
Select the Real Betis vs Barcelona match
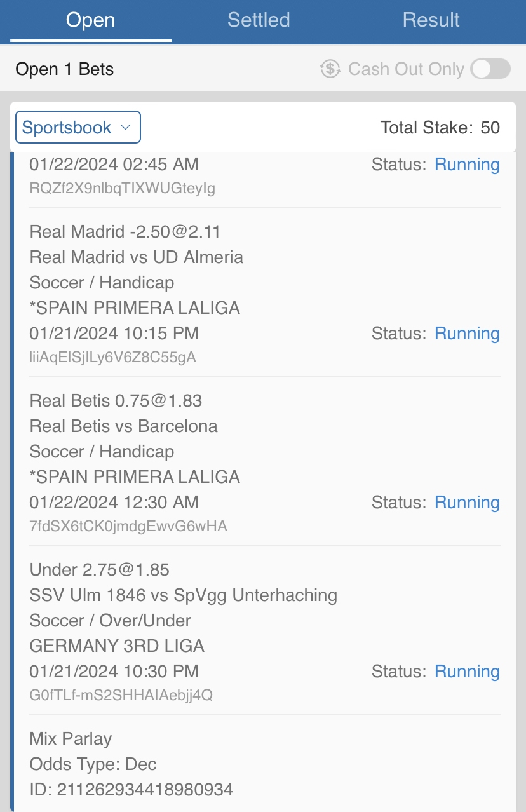point(124,426)
